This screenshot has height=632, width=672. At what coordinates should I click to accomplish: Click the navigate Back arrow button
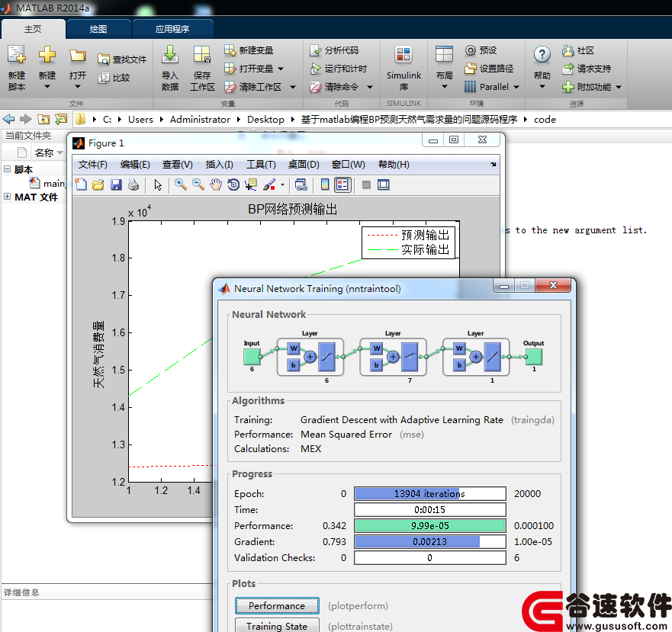pyautogui.click(x=8, y=119)
